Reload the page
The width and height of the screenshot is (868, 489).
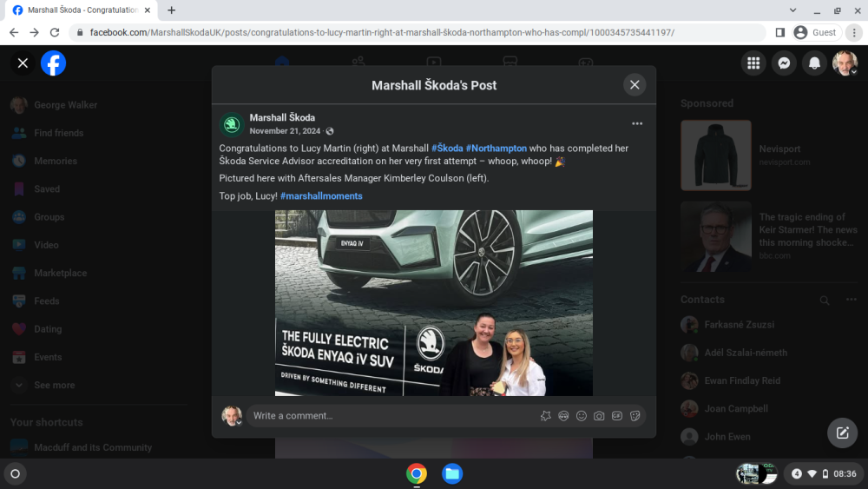click(54, 33)
